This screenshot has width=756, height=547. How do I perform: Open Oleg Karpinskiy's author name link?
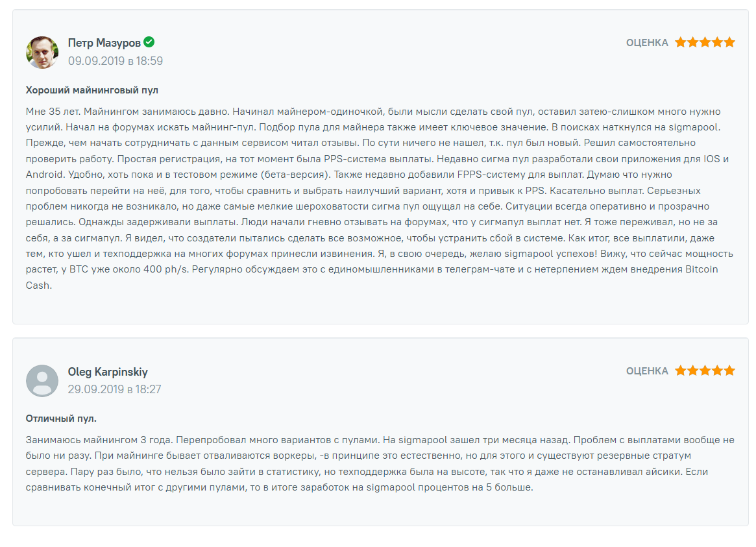click(108, 372)
